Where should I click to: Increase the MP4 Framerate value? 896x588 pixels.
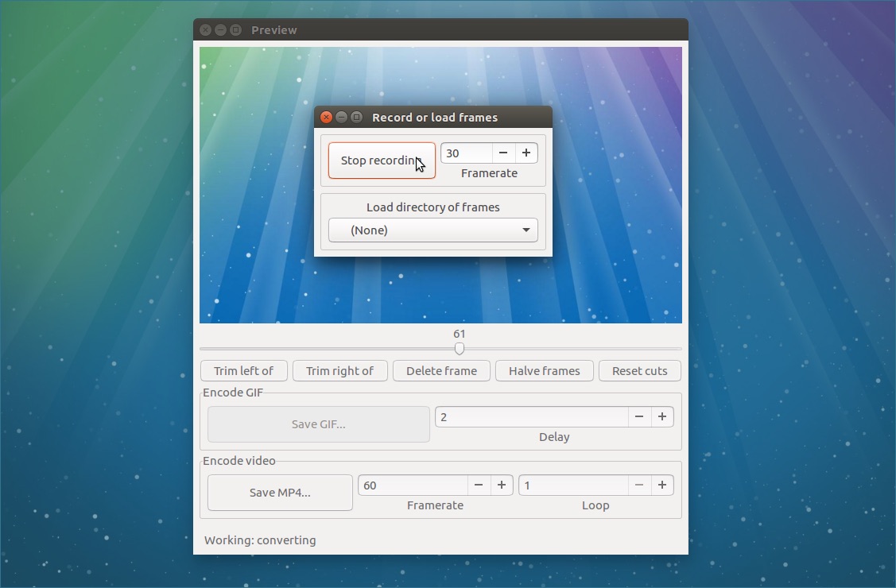pos(502,485)
